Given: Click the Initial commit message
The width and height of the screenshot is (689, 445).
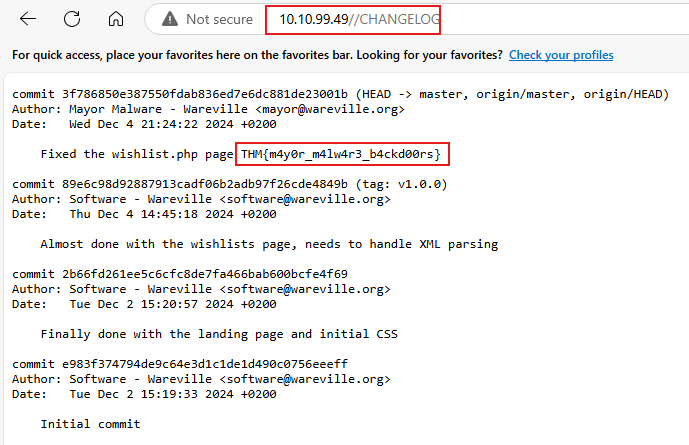Looking at the screenshot, I should click(91, 424).
